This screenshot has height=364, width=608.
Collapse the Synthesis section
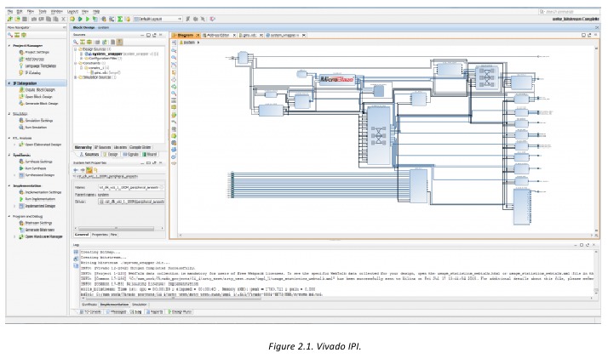(9, 155)
